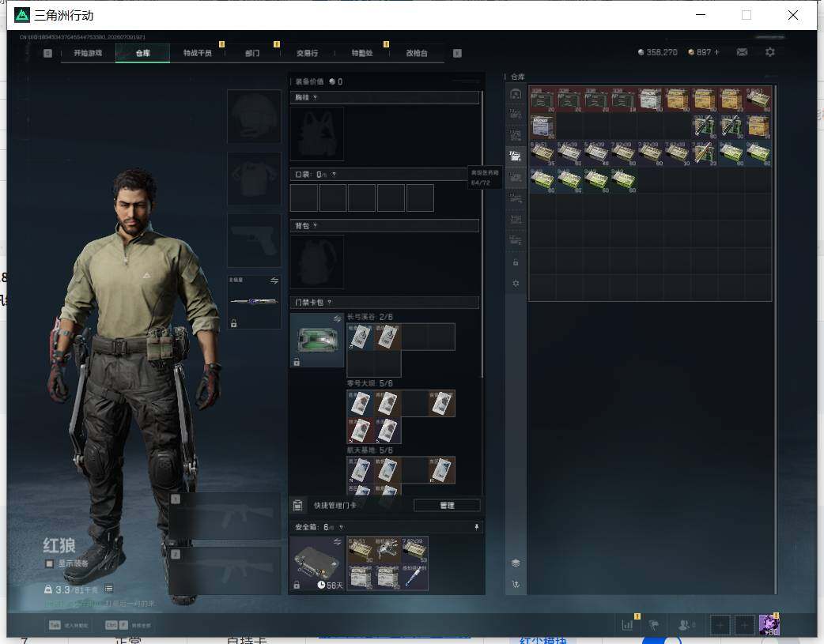The height and width of the screenshot is (644, 824).
Task: Open the mail envelope icon
Action: tap(742, 52)
